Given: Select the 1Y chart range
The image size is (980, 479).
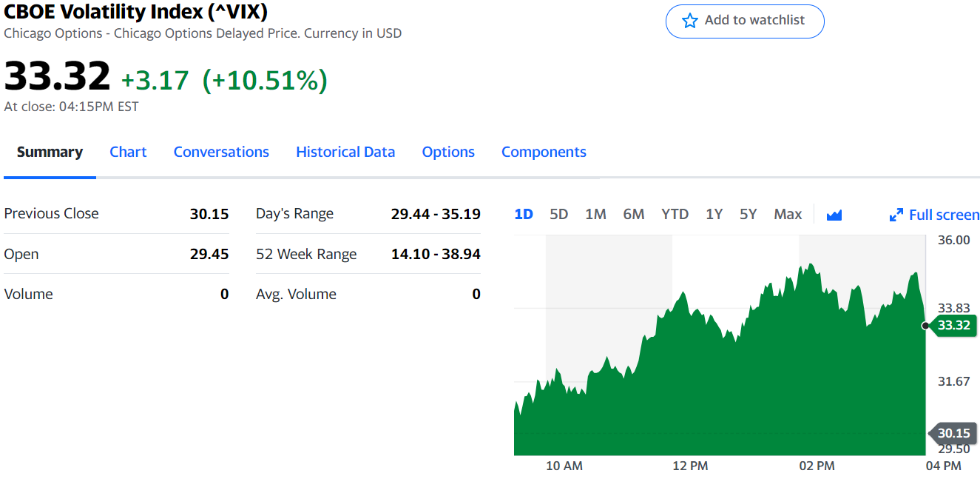Looking at the screenshot, I should tap(714, 214).
